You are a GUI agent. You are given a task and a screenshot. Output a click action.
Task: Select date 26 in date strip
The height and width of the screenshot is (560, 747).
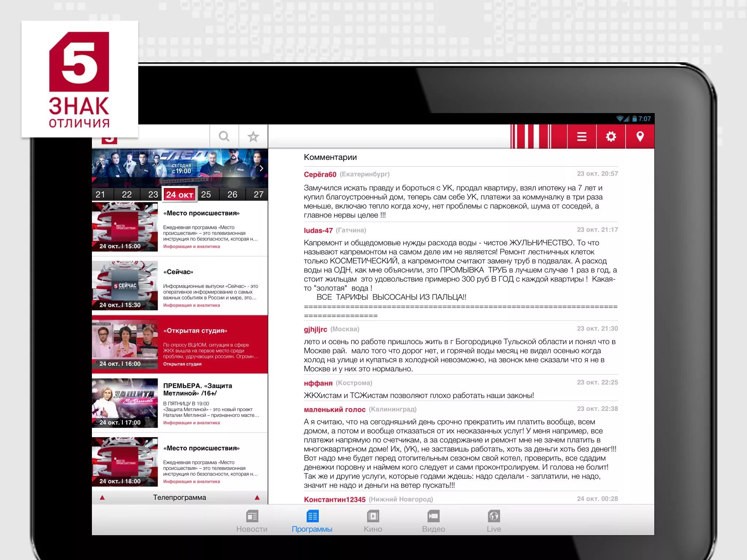coord(232,194)
